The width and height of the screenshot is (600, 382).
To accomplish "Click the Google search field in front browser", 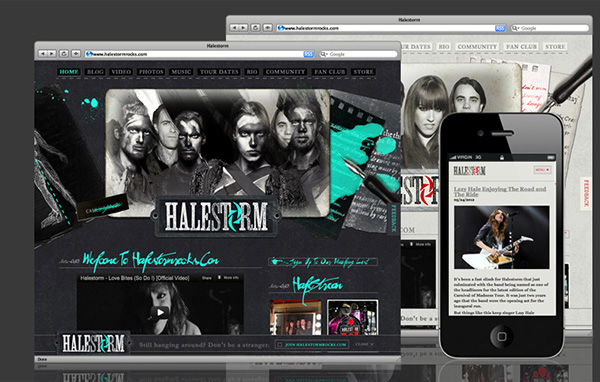I will pos(359,54).
